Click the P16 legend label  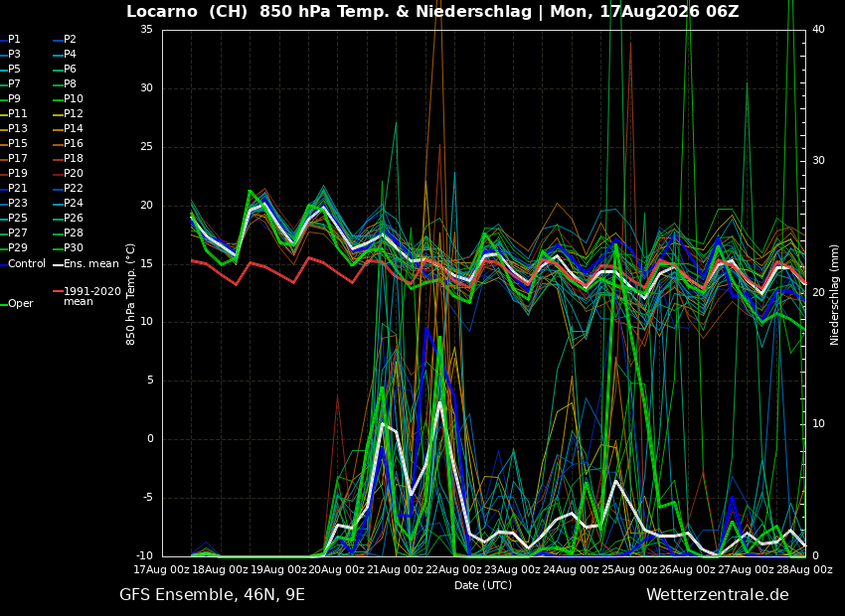pyautogui.click(x=68, y=144)
